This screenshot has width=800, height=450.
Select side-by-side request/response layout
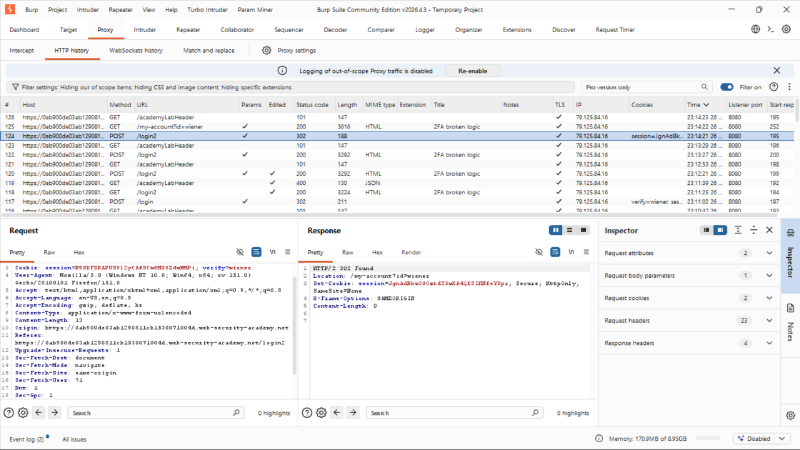(556, 230)
